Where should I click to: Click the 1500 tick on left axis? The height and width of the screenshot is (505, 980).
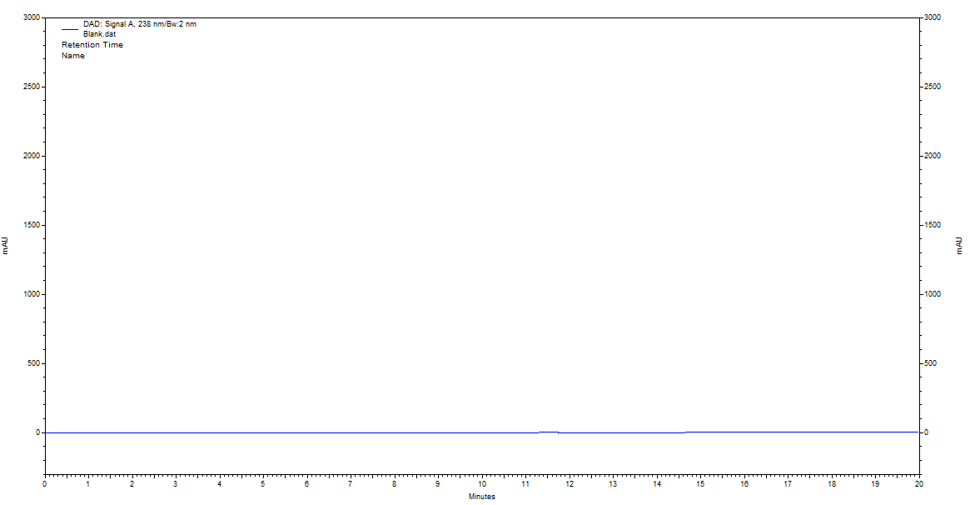pyautogui.click(x=31, y=225)
